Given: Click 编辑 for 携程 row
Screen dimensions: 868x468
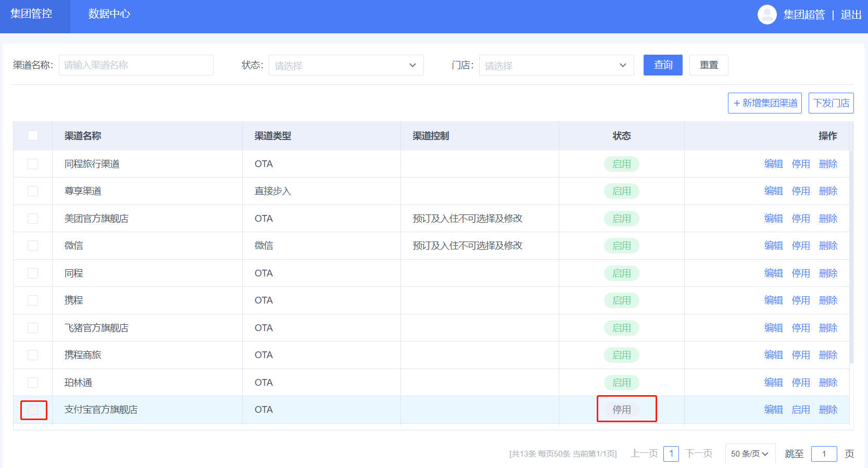Looking at the screenshot, I should 774,300.
